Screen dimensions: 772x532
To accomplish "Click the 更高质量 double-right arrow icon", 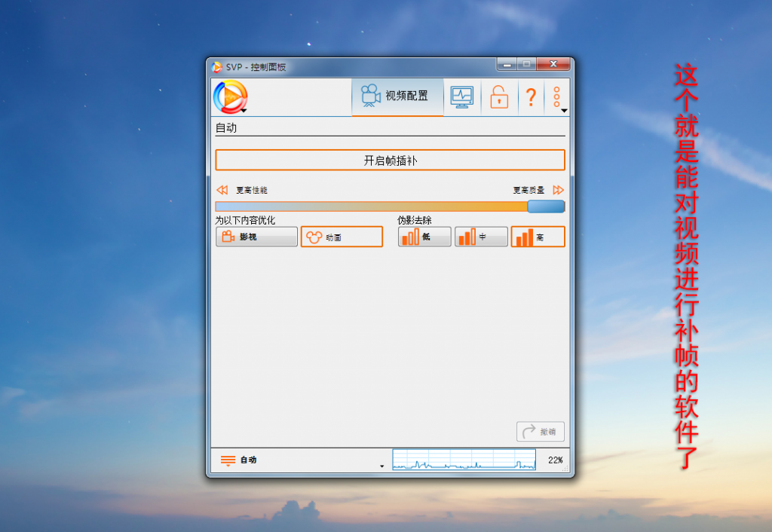I will 558,191.
